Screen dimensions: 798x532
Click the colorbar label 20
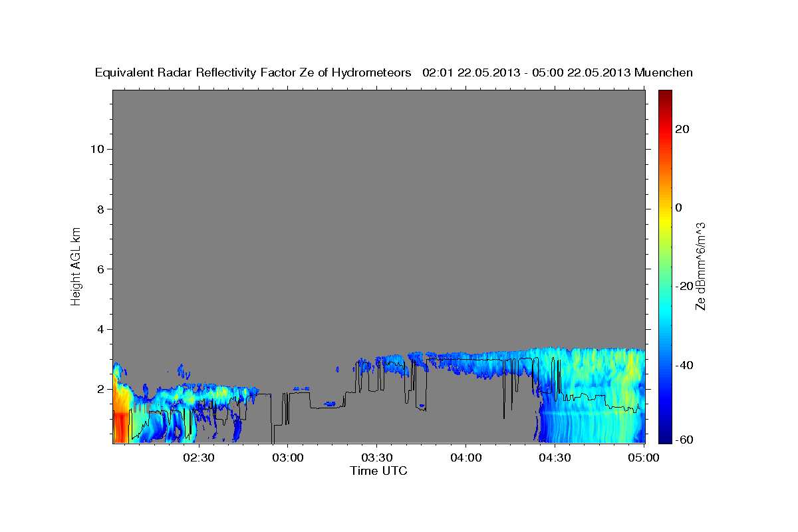click(x=682, y=129)
